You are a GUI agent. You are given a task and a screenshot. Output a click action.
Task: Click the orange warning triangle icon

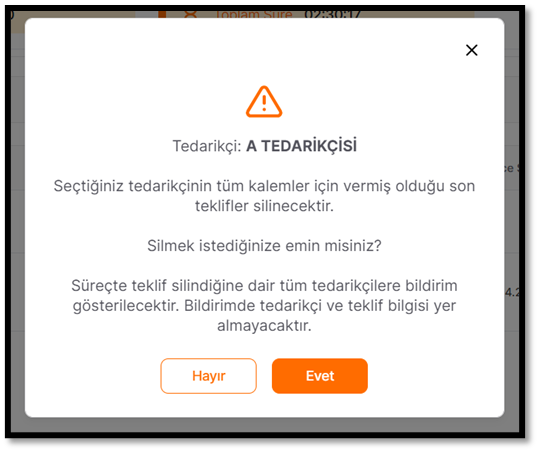[x=264, y=102]
